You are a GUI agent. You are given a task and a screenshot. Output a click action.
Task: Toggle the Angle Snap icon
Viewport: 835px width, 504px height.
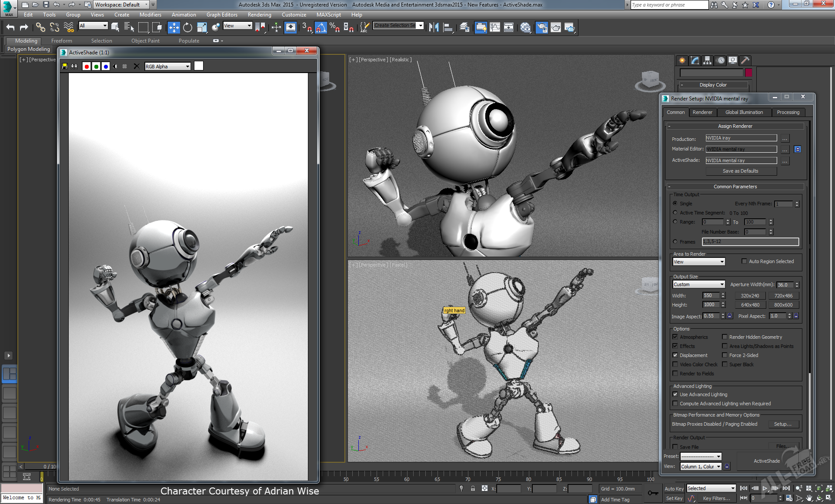pos(321,27)
